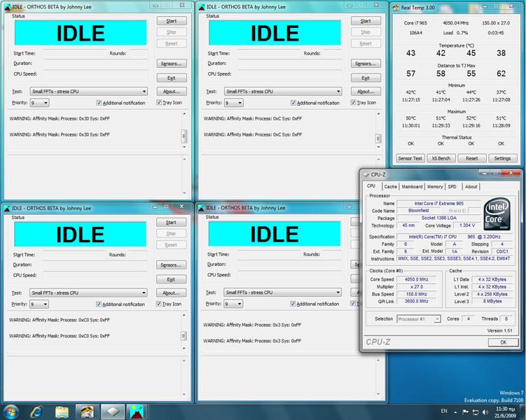Image resolution: width=526 pixels, height=420 pixels.
Task: Click the Real Temp 3.00 title bar icon
Action: (x=396, y=8)
